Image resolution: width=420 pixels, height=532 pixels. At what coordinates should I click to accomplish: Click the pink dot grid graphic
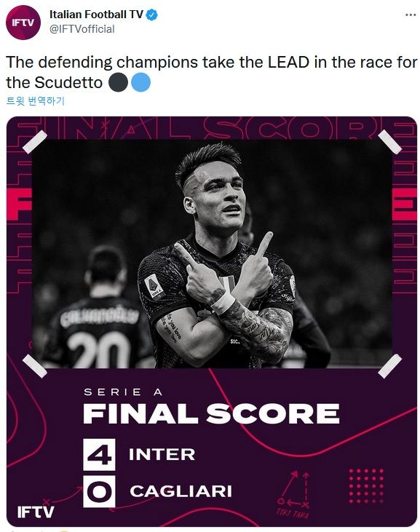[366, 486]
